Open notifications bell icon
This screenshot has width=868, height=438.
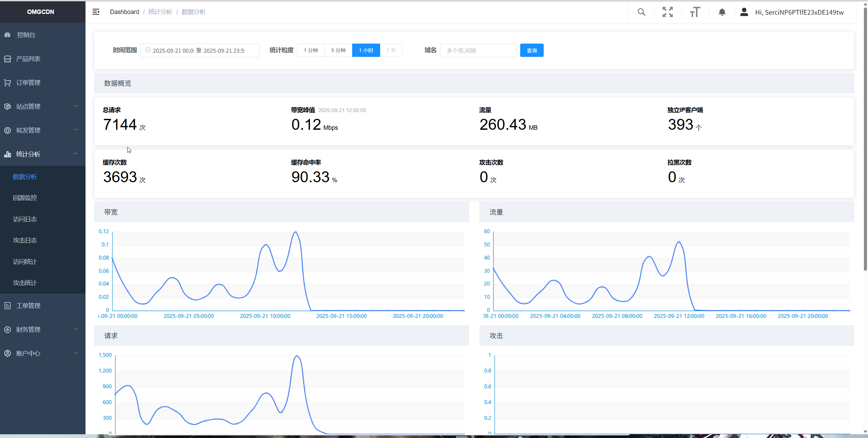(722, 12)
